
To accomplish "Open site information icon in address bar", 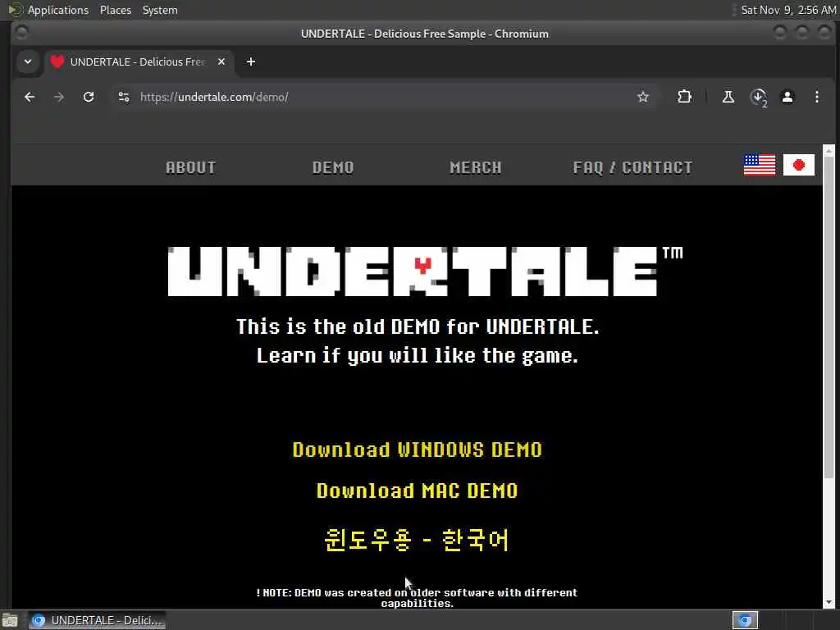I will (x=124, y=97).
